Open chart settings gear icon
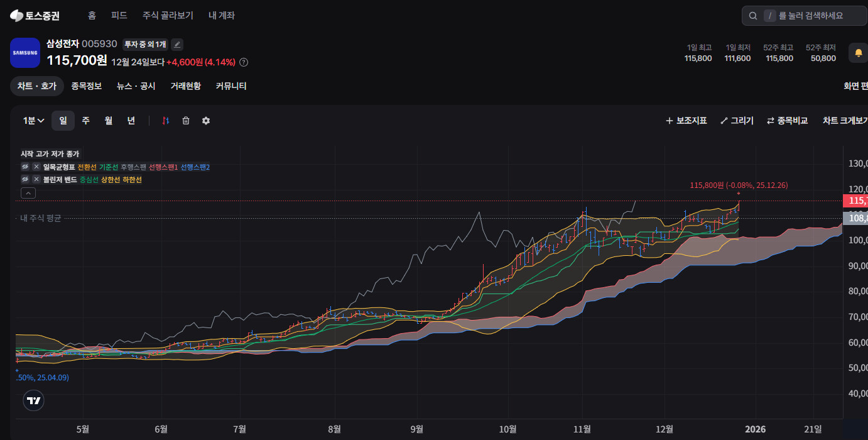The height and width of the screenshot is (440, 868). [206, 121]
